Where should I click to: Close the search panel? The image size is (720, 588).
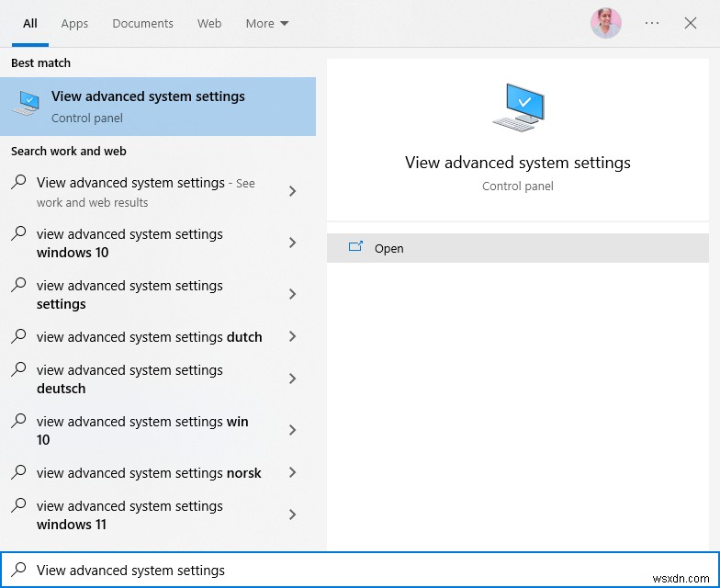(x=691, y=23)
